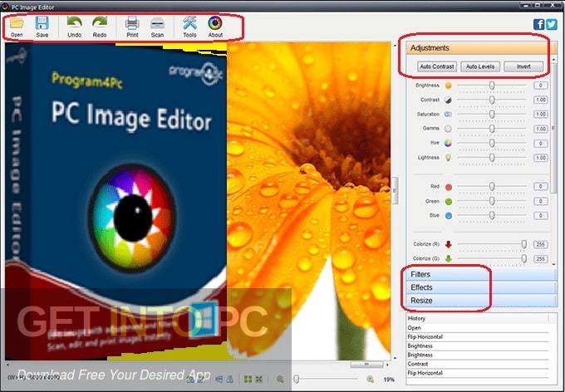Click the Blue channel dot icon
Screen dimensions: 565x392
[x=448, y=216]
